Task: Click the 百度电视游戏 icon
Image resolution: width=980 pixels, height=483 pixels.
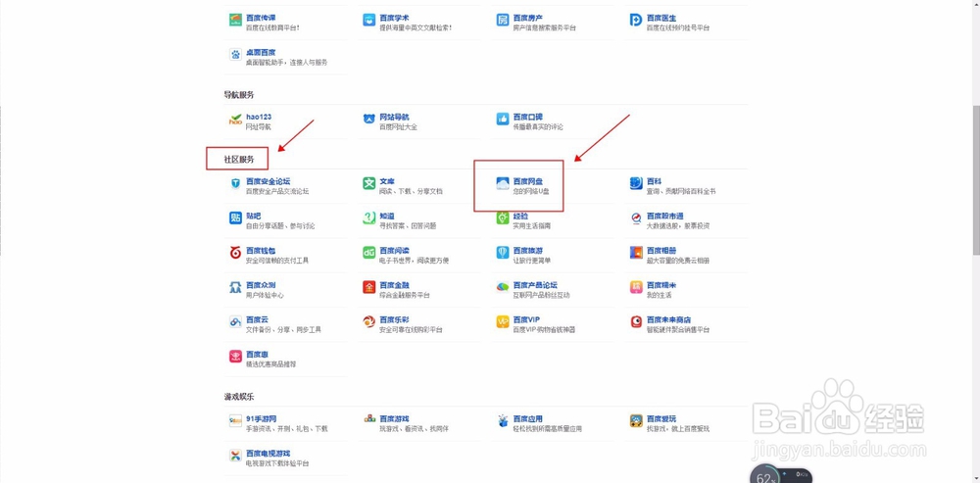Action: pos(235,456)
